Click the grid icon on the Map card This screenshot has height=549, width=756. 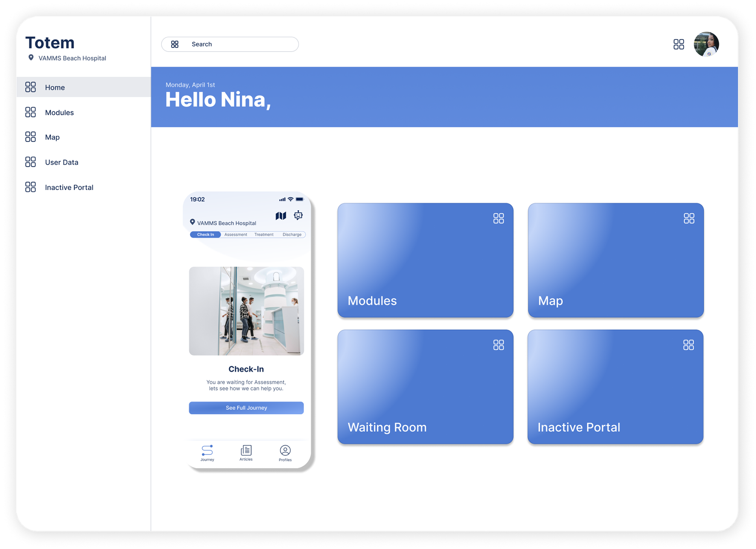(x=689, y=218)
